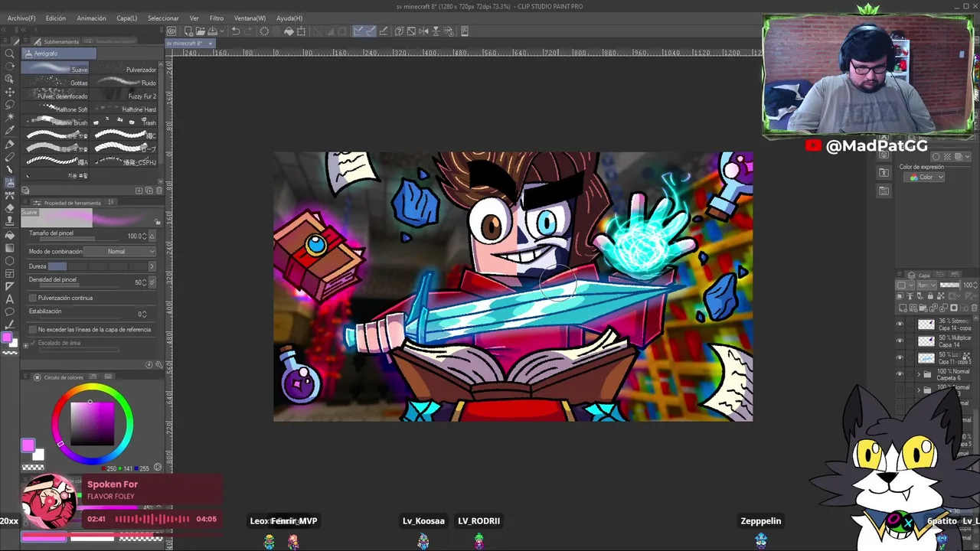
Task: Select the Eyedropper tool
Action: tap(9, 130)
